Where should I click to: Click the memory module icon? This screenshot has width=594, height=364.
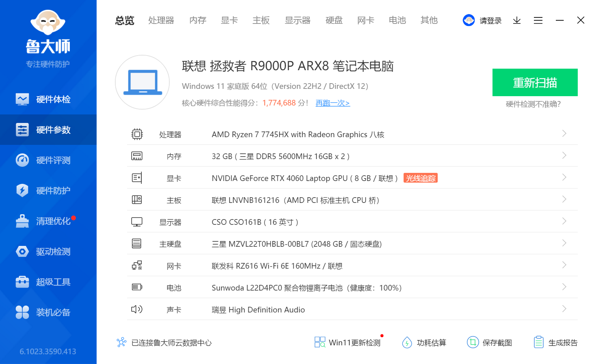[137, 156]
